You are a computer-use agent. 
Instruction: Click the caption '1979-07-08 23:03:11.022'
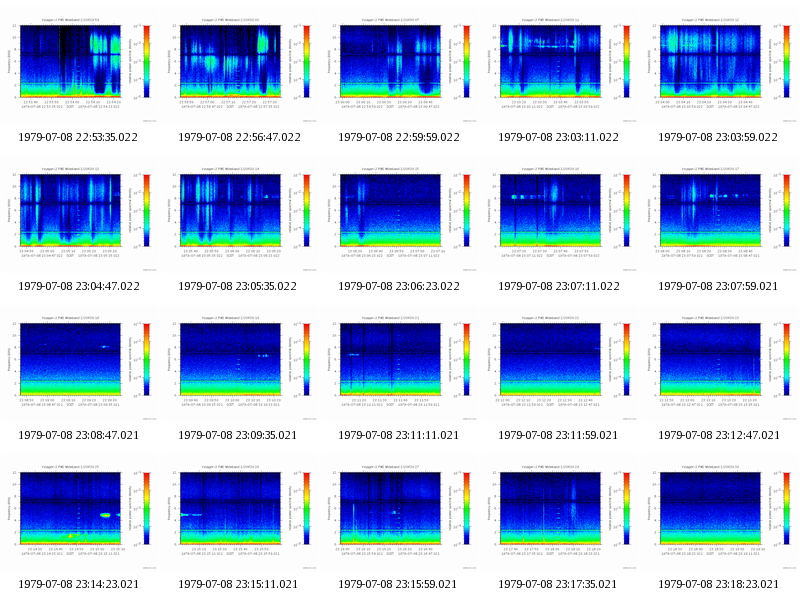pyautogui.click(x=559, y=137)
